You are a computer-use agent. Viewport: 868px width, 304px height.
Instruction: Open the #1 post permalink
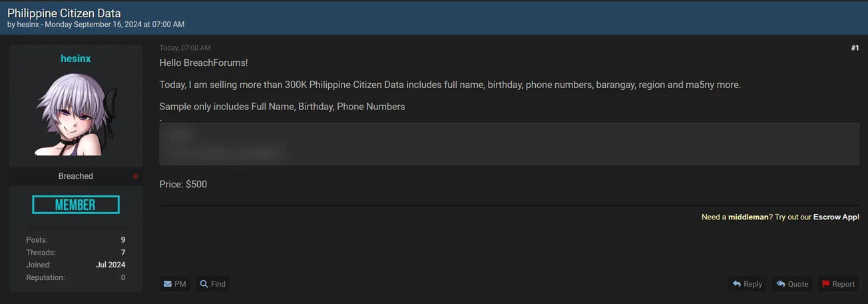[x=855, y=48]
